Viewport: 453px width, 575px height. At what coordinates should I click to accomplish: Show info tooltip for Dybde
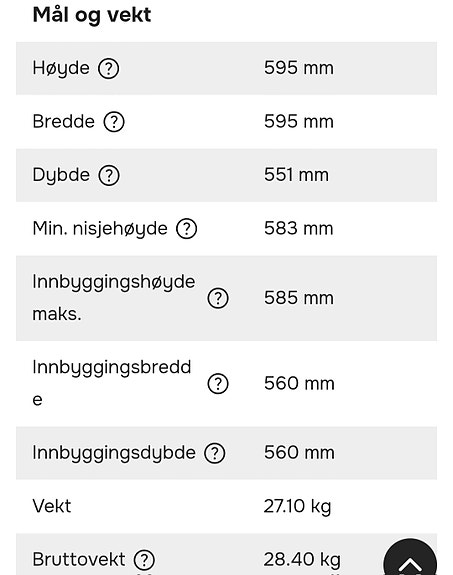pyautogui.click(x=109, y=175)
